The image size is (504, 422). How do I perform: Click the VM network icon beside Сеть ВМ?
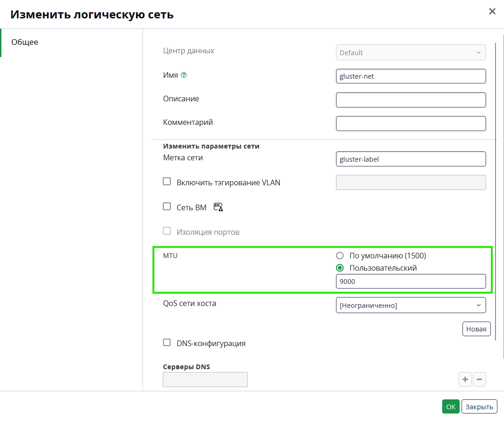tap(218, 207)
